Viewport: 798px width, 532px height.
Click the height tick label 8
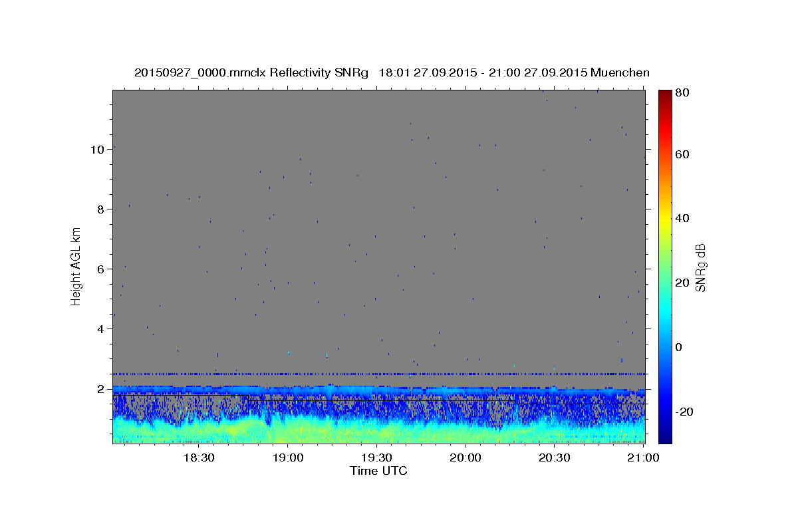pyautogui.click(x=100, y=209)
